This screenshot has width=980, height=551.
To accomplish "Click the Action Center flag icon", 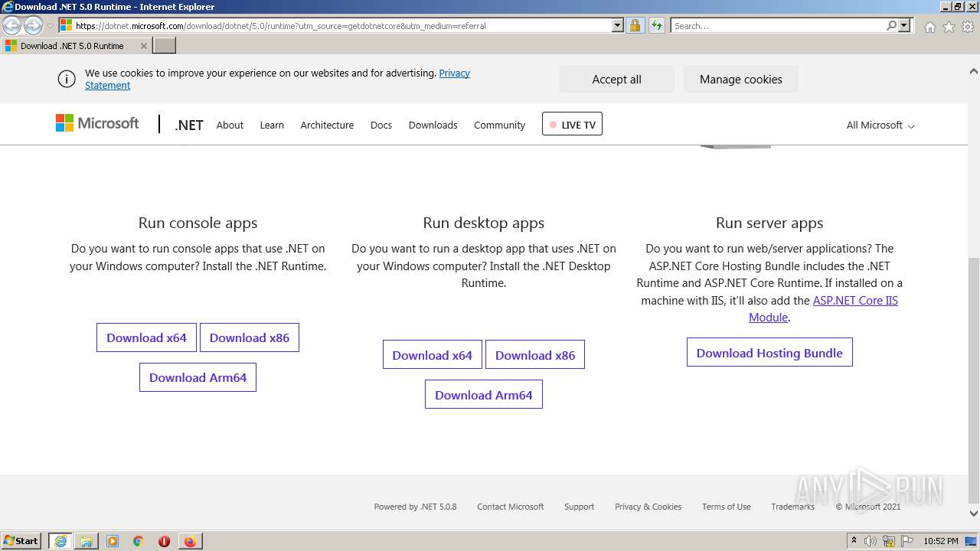I will [x=906, y=541].
